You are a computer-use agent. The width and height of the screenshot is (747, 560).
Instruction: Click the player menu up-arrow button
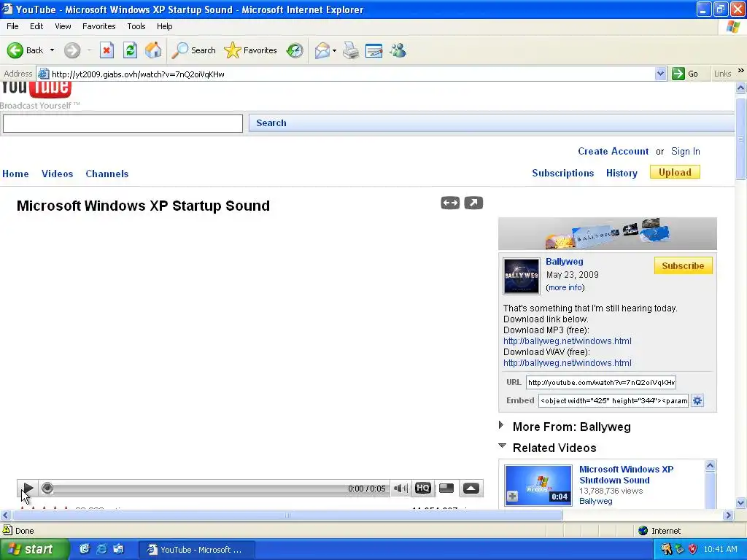tap(471, 488)
